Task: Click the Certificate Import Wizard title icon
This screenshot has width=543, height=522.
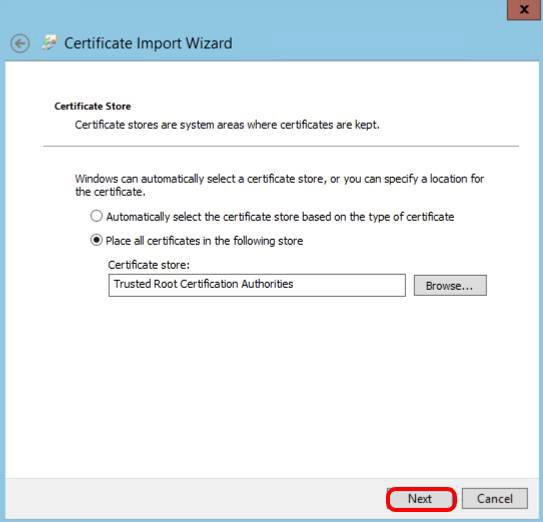Action: pyautogui.click(x=49, y=42)
